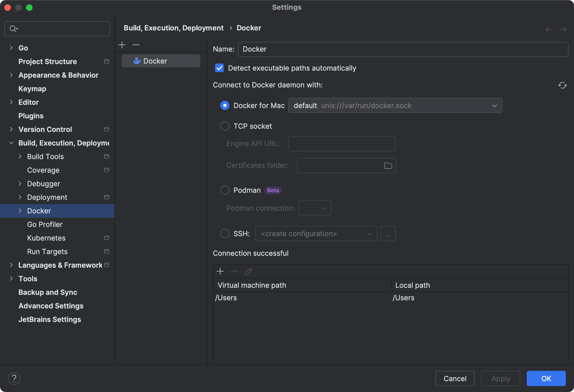Click the OK button

(x=546, y=378)
